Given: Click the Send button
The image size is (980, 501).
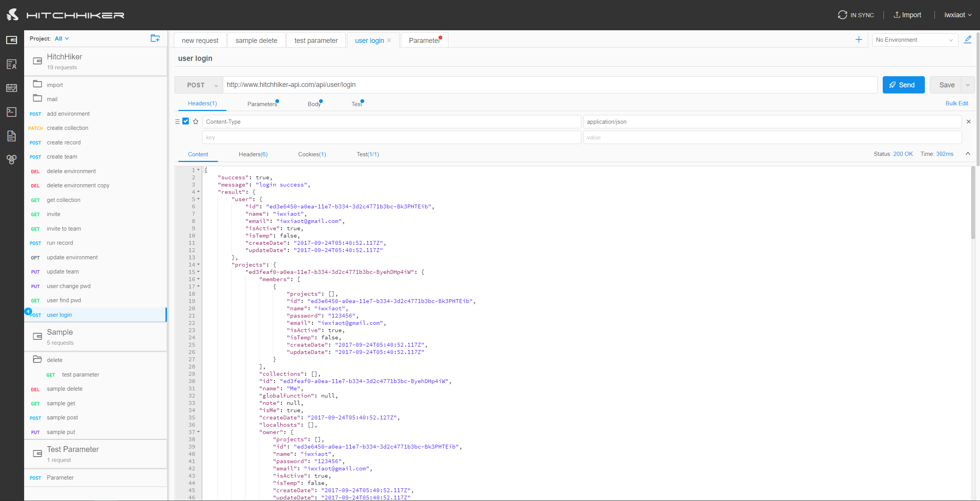Looking at the screenshot, I should (903, 85).
